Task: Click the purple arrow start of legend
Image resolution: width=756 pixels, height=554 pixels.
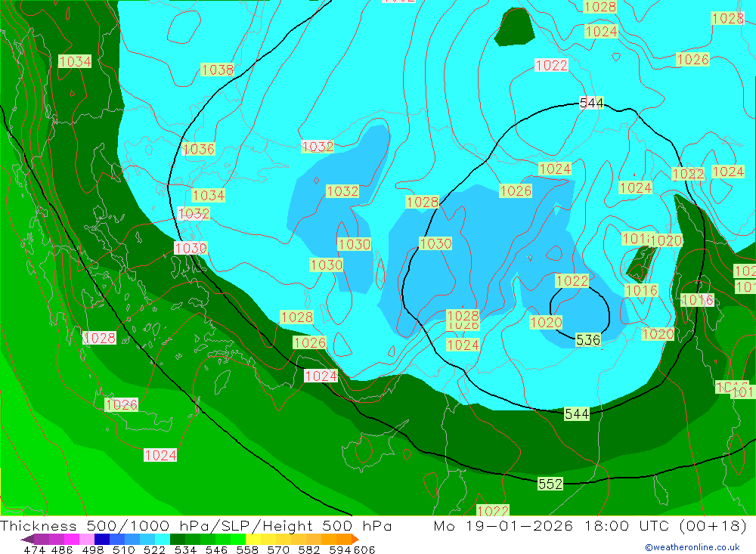Action: click(27, 539)
